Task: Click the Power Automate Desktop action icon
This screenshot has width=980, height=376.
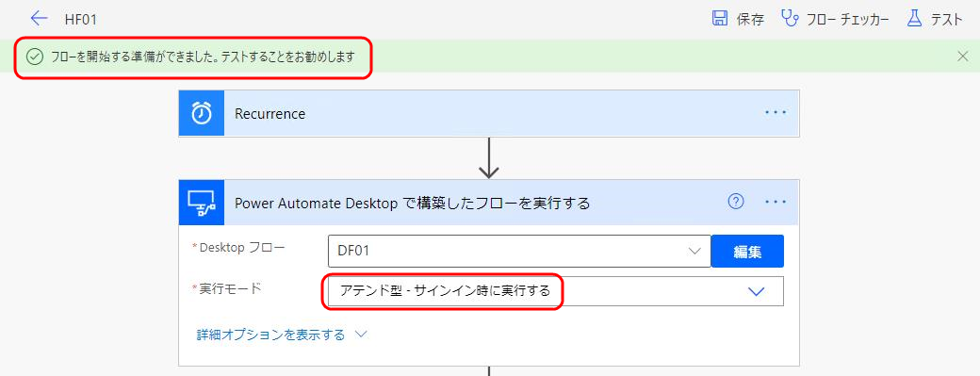Action: pyautogui.click(x=202, y=203)
